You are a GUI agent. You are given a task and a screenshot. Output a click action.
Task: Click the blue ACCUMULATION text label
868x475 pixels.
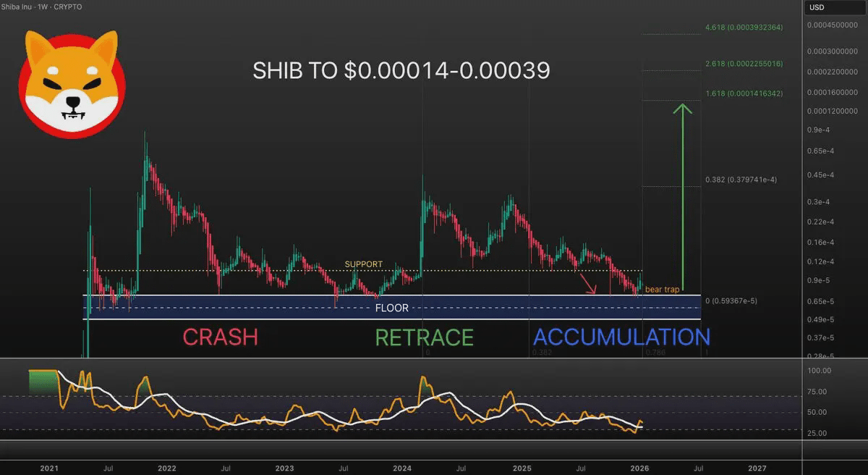click(x=621, y=337)
